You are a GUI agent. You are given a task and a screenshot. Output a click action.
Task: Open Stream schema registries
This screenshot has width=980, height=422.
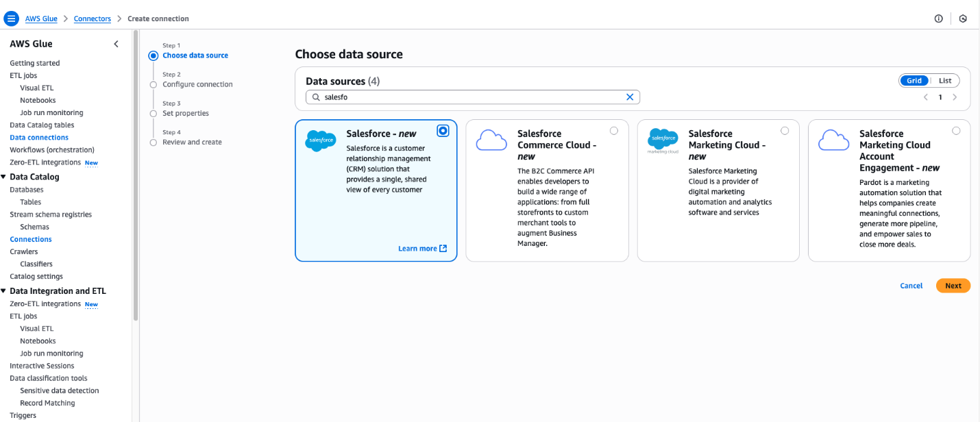pos(51,214)
